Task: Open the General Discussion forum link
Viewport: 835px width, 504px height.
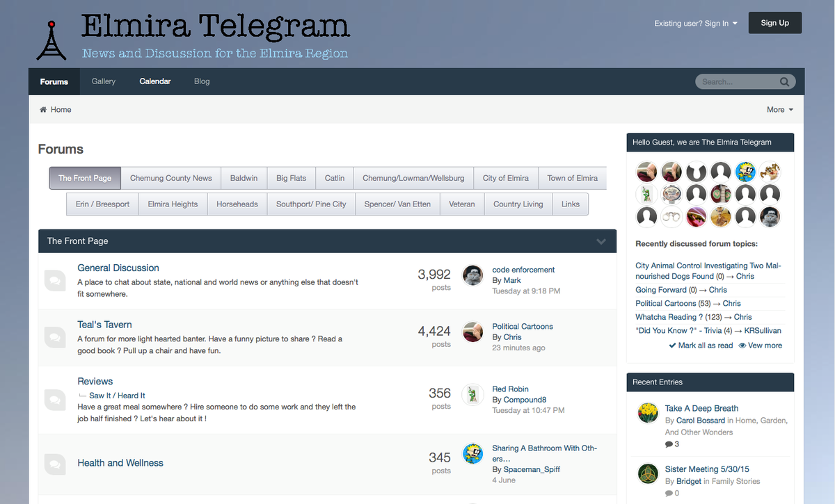Action: coord(118,268)
